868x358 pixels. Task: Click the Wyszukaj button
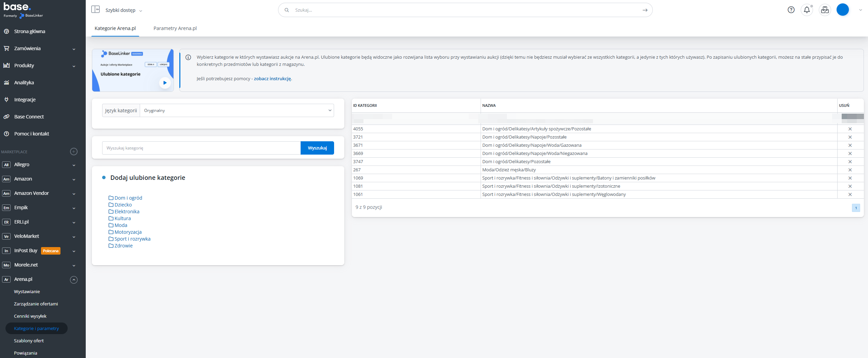317,148
